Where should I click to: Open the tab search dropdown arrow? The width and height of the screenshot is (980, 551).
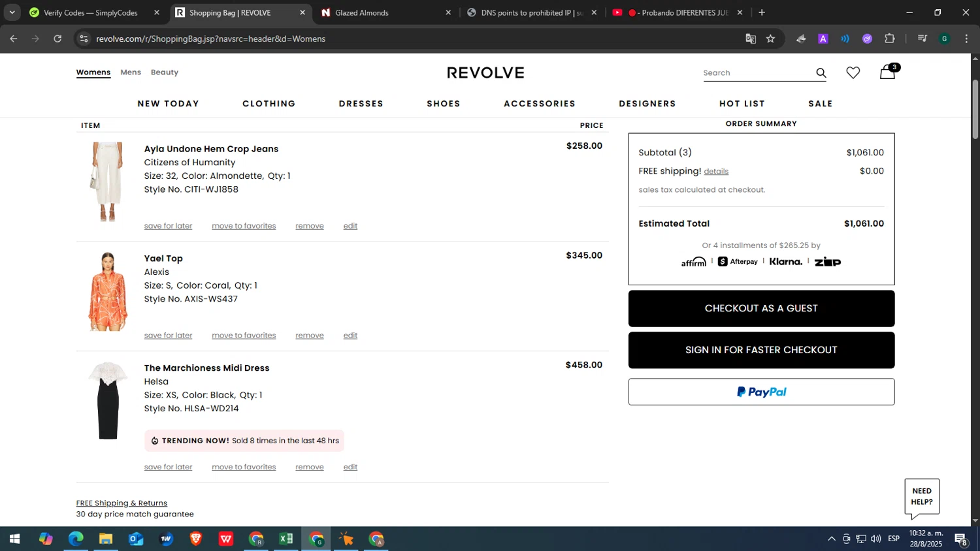pos(12,12)
